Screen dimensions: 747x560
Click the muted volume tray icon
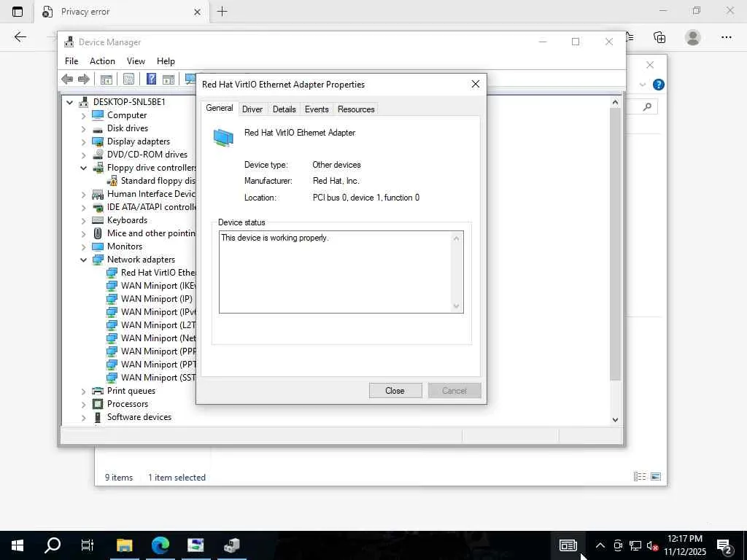click(x=653, y=545)
